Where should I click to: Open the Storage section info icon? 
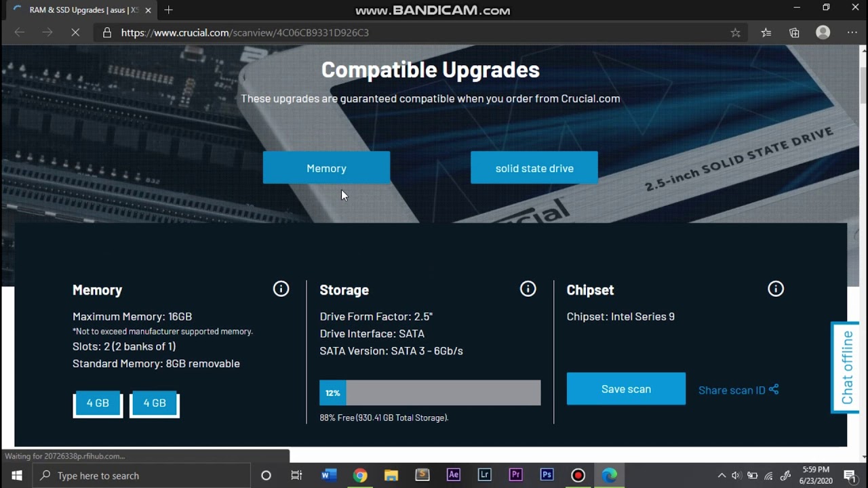pos(528,289)
